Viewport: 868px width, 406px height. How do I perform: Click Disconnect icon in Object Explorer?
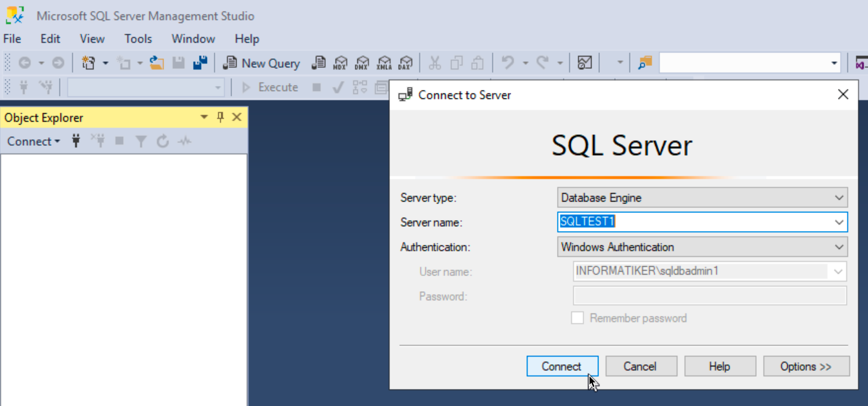point(98,141)
